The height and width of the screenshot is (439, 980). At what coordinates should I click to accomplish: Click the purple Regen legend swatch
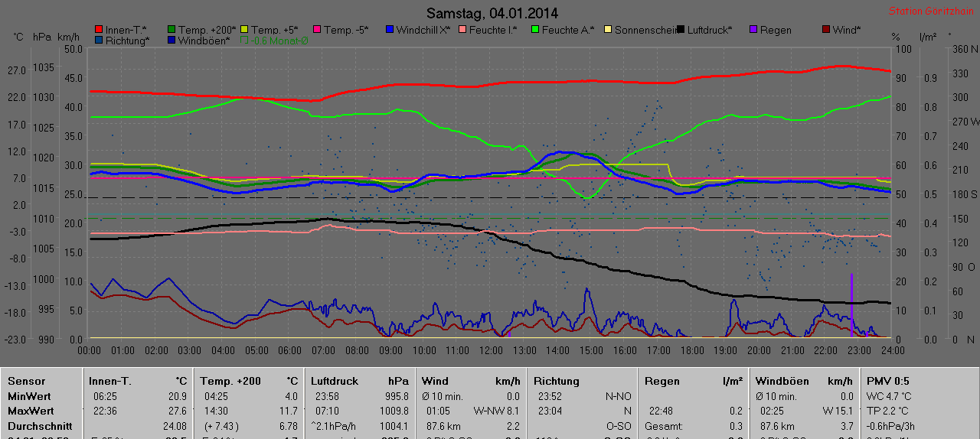coord(753,30)
